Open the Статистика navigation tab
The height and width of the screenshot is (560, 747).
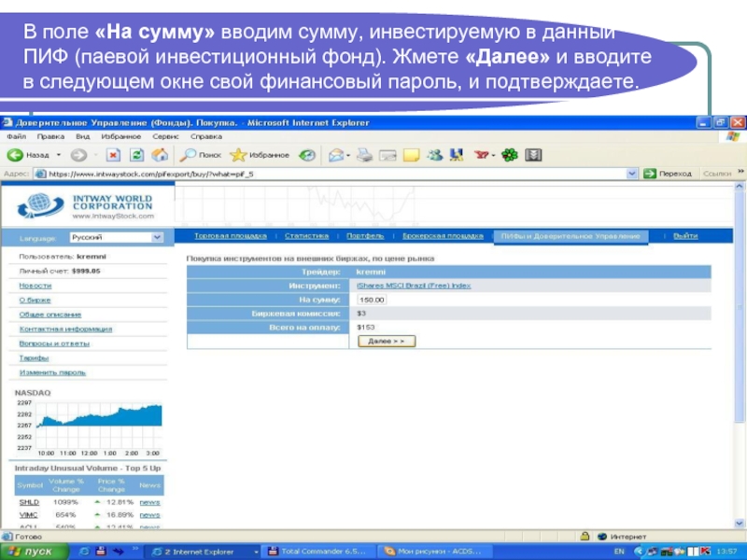307,236
